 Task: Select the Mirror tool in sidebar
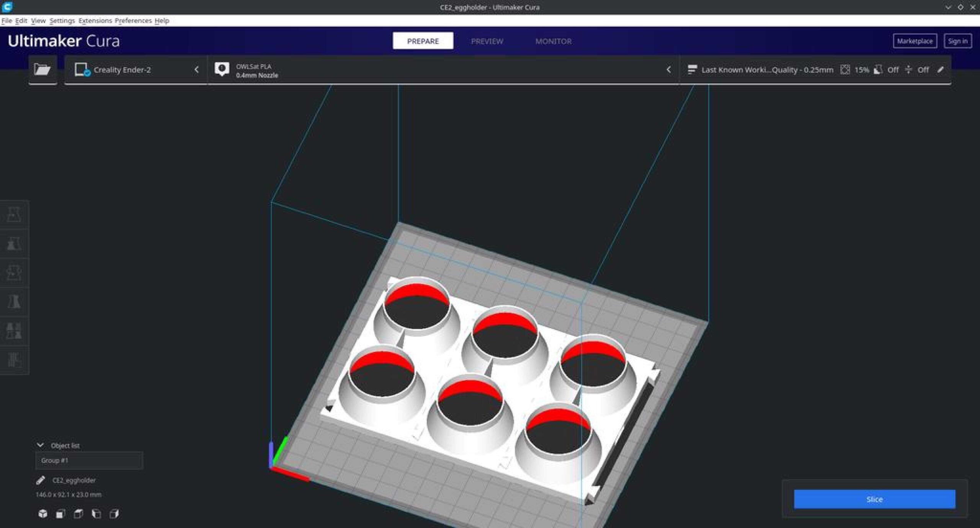[x=14, y=302]
